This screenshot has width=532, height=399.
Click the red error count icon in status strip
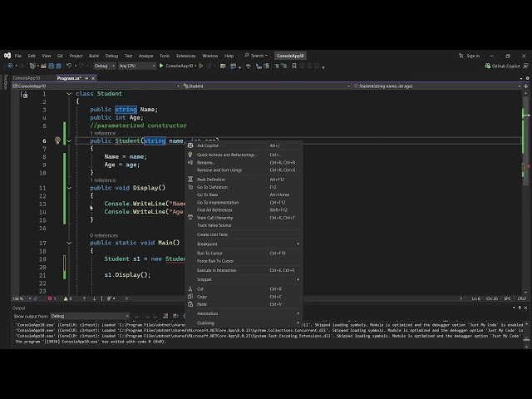point(50,298)
